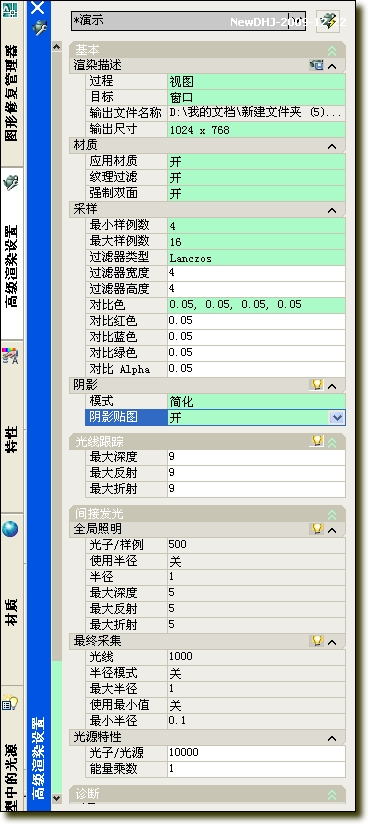This screenshot has height=824, width=368.
Task: Select the 目标 value 窗口
Action: pos(257,97)
